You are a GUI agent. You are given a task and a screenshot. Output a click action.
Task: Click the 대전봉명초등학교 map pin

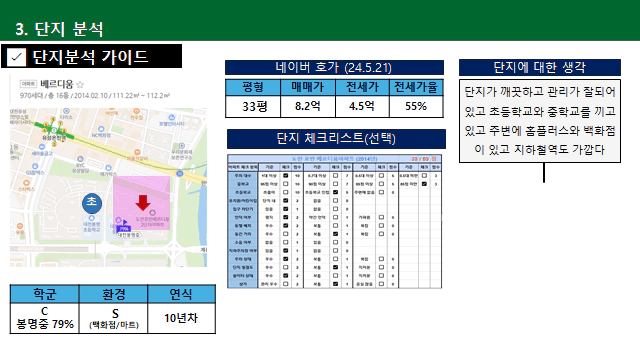pyautogui.click(x=91, y=218)
